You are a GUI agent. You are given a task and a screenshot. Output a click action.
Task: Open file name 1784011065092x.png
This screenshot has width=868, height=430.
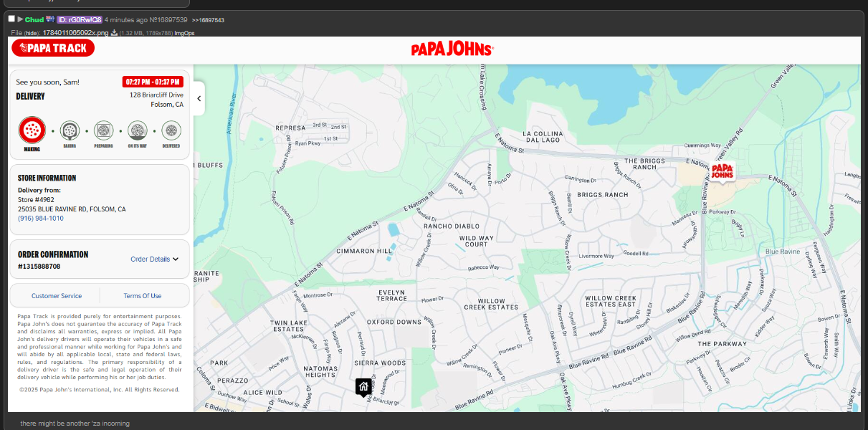(x=75, y=33)
